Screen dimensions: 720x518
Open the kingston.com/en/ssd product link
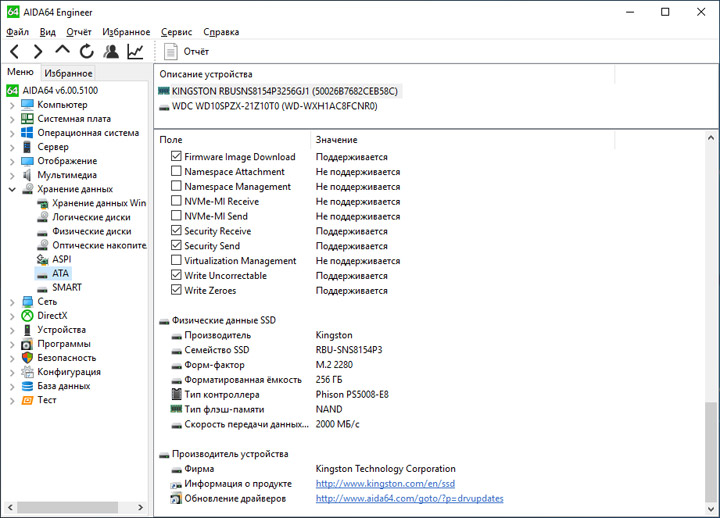point(385,484)
